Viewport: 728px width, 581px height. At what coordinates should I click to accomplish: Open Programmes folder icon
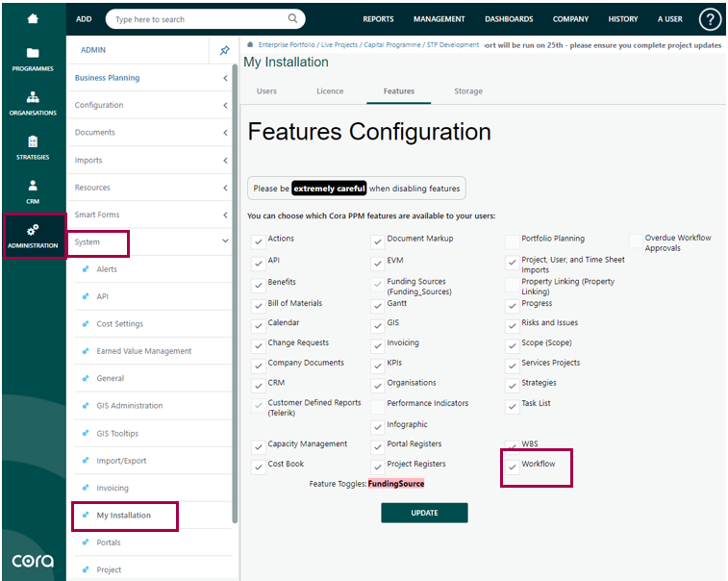33,53
